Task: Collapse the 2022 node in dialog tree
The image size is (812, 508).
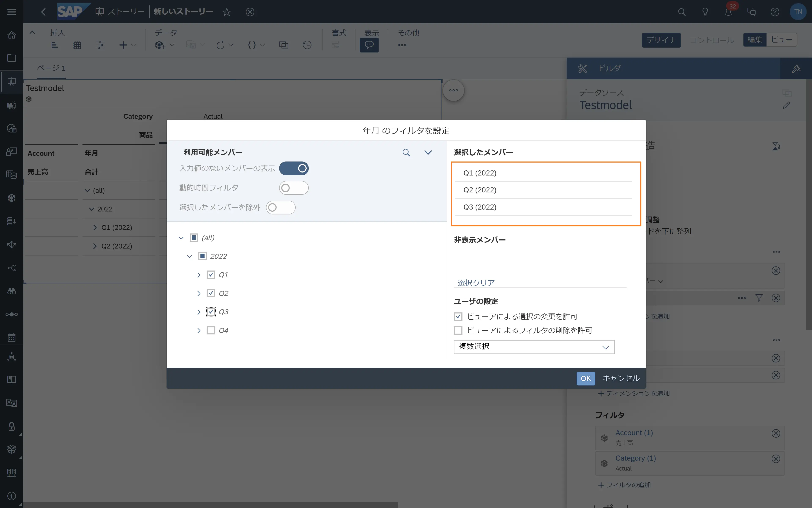Action: coord(190,256)
